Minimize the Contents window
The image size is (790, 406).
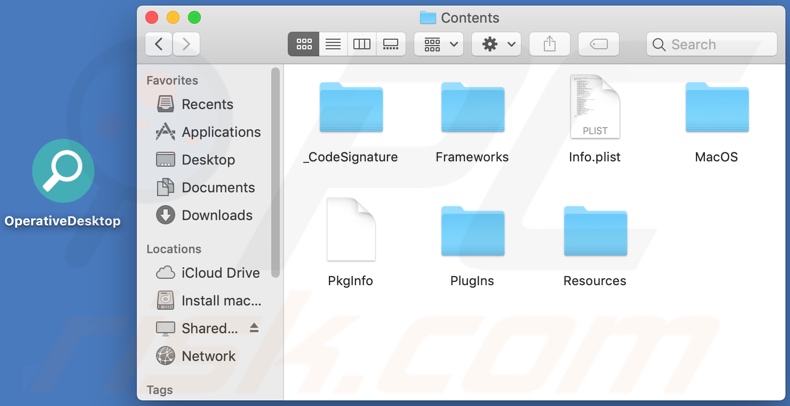[x=173, y=18]
